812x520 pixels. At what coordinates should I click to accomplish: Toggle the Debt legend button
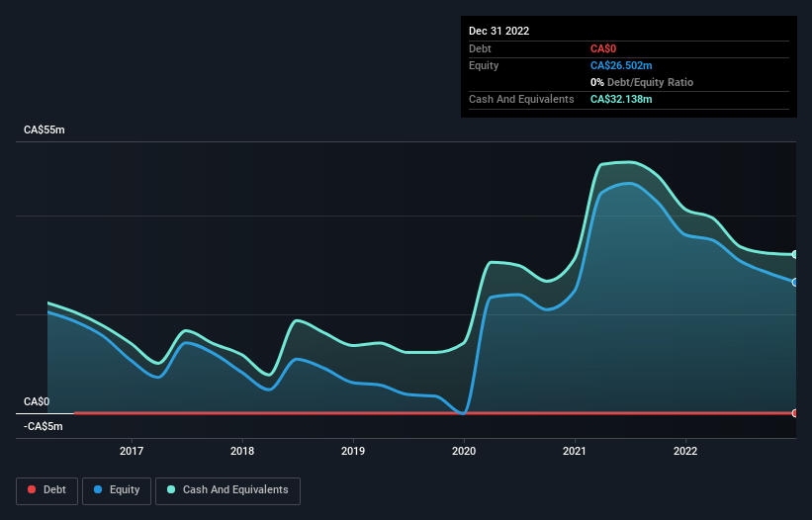(47, 490)
